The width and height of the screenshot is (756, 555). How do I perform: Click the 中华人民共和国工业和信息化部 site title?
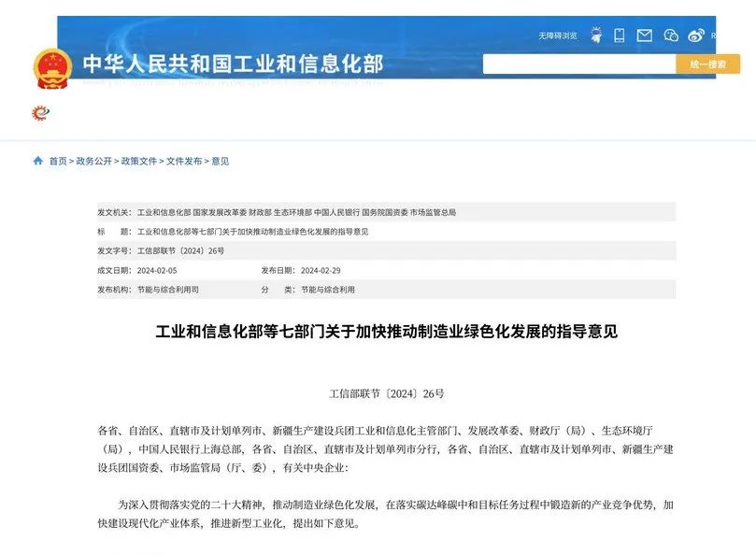pyautogui.click(x=233, y=64)
